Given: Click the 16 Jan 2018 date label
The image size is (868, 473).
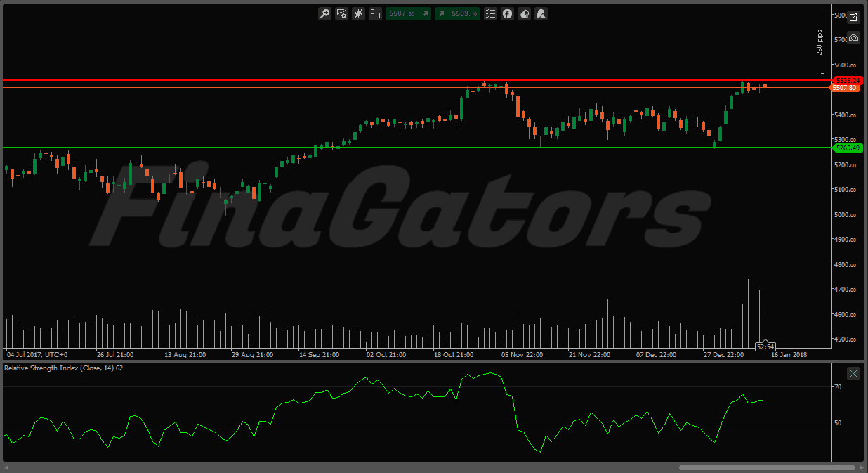Looking at the screenshot, I should pos(789,355).
